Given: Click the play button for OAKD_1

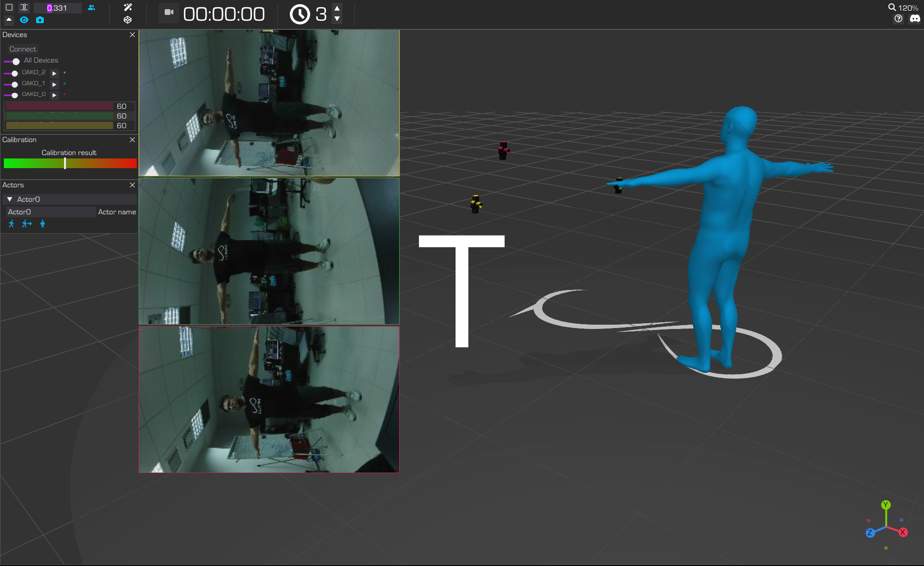Looking at the screenshot, I should 54,84.
